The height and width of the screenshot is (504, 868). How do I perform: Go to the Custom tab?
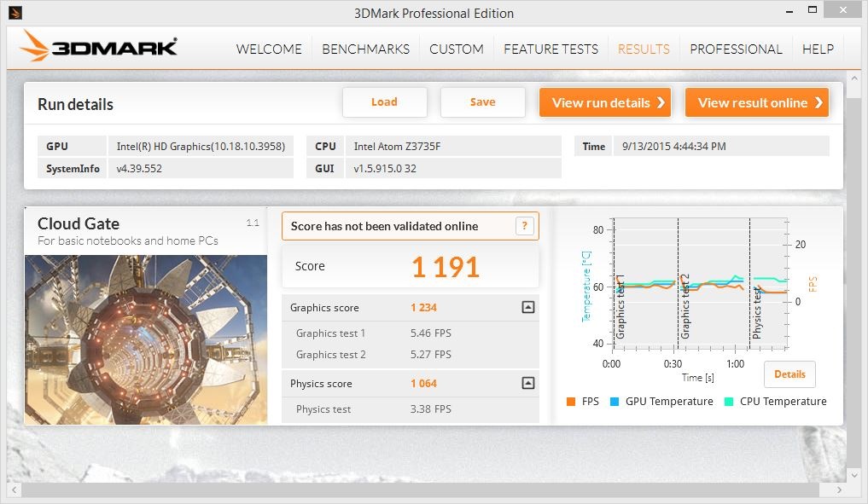(456, 49)
